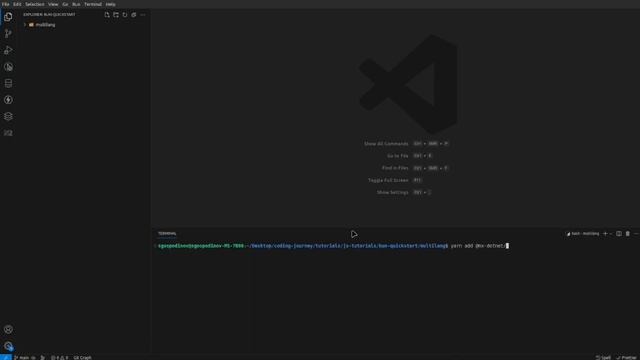The height and width of the screenshot is (360, 640).
Task: Click the remote window indicator in status bar
Action: (6, 358)
